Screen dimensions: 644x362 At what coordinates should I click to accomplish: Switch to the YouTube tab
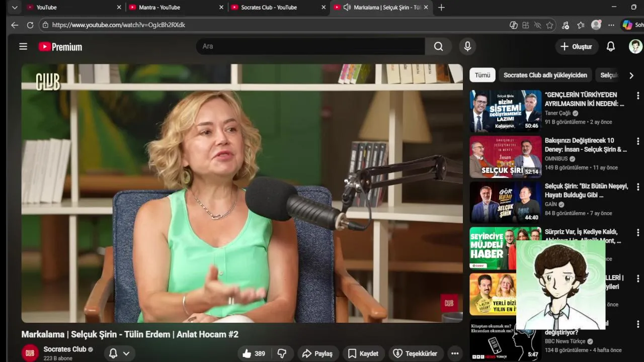click(73, 8)
